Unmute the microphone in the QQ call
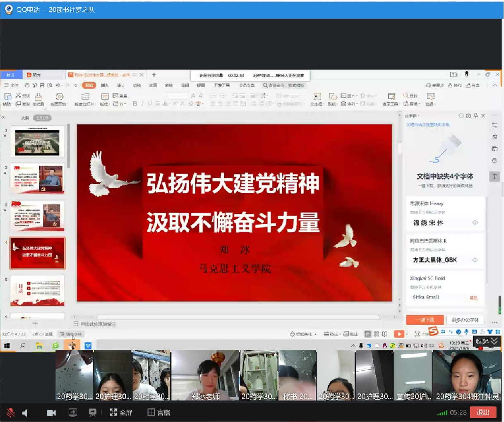 [11, 412]
